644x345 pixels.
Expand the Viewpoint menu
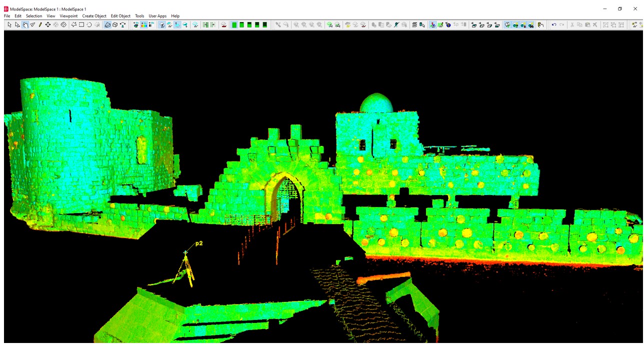(x=68, y=16)
